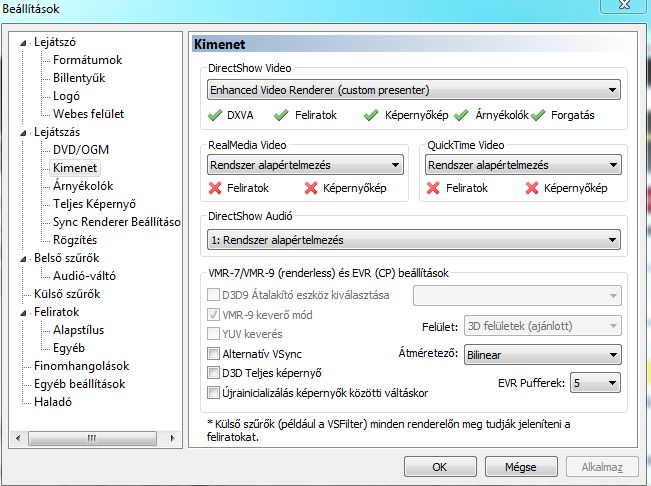Click the OK button
The width and height of the screenshot is (651, 486).
tap(440, 467)
